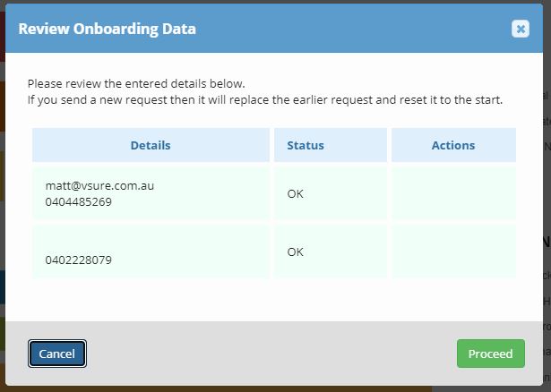Select the matt@vsure.com.au email text
551x392 pixels.
99,186
